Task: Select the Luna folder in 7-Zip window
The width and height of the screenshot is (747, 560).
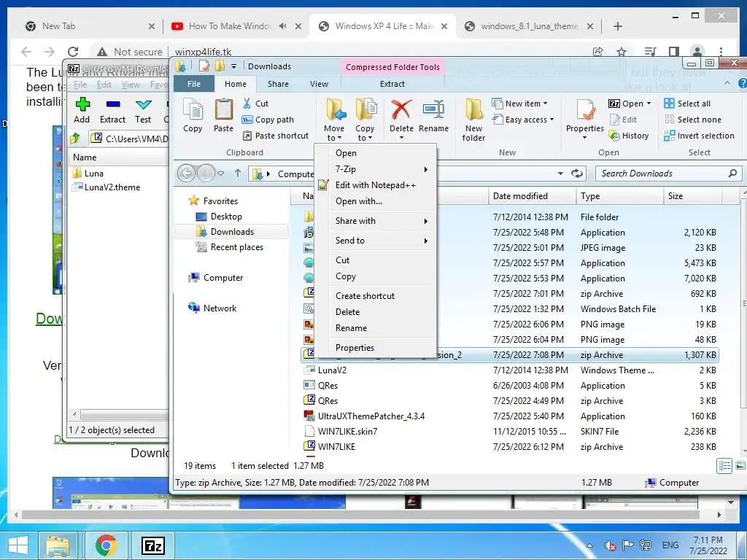Action: click(94, 174)
